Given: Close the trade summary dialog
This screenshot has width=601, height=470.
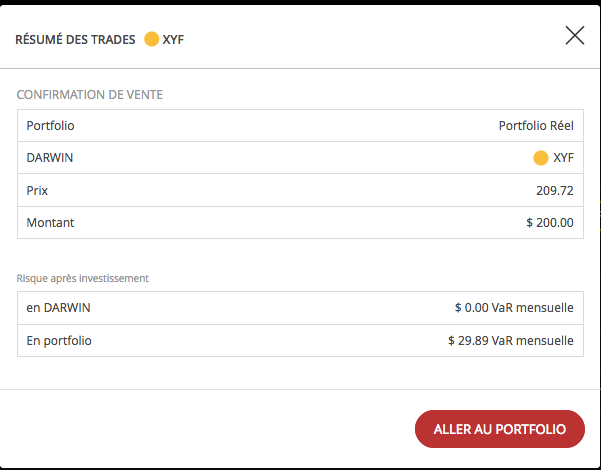Looking at the screenshot, I should 575,35.
